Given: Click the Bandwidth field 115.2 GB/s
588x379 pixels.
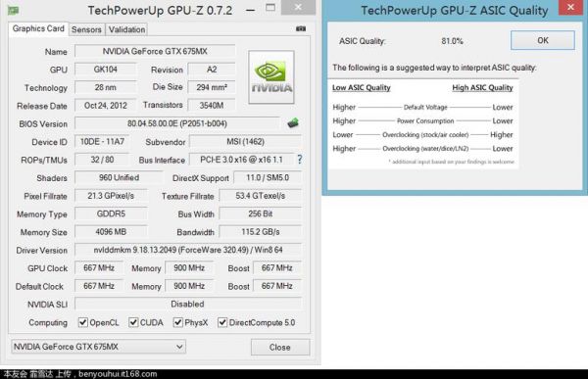Looking at the screenshot, I should coord(261,232).
